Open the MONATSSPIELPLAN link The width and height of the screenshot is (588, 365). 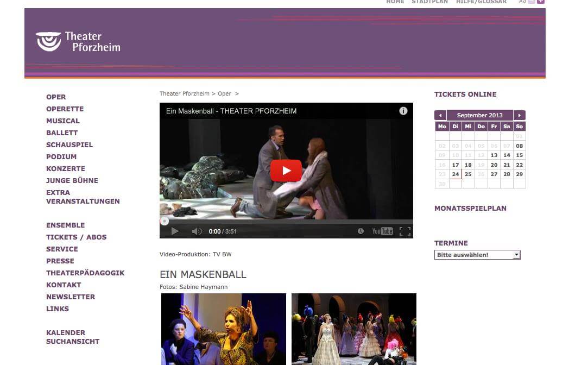(x=470, y=208)
